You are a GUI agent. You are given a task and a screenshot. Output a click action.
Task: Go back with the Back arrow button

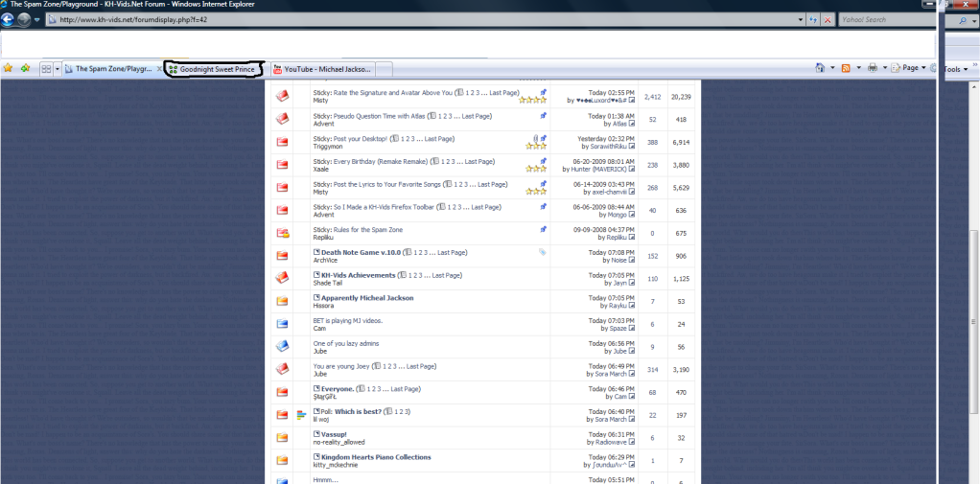click(x=8, y=19)
